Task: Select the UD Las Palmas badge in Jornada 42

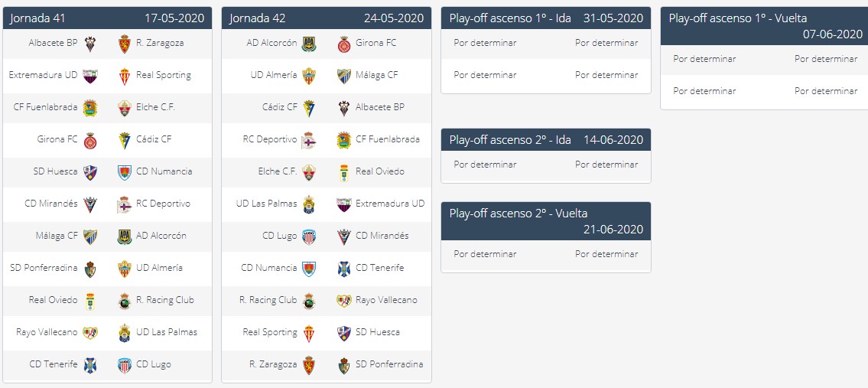Action: (309, 204)
